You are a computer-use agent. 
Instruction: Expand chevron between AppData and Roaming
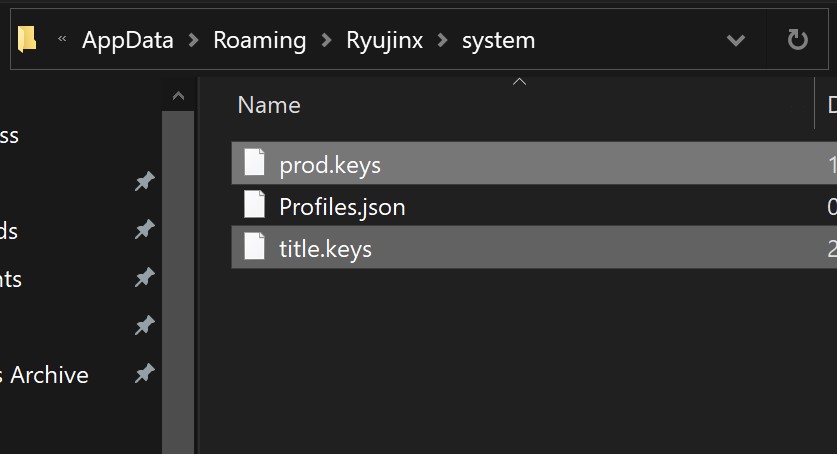[193, 40]
